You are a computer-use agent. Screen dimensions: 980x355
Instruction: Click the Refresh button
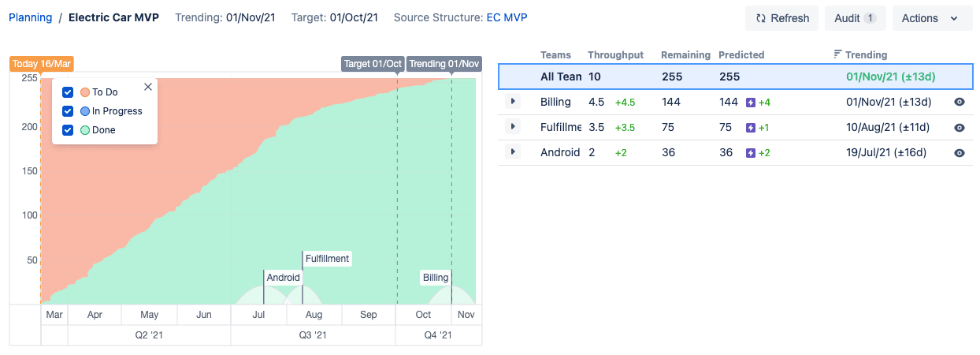pos(781,18)
